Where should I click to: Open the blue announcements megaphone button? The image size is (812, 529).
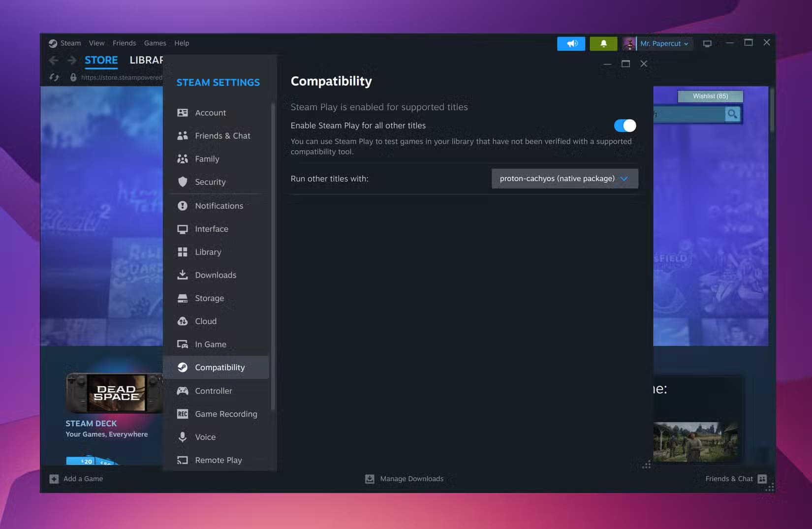click(571, 43)
